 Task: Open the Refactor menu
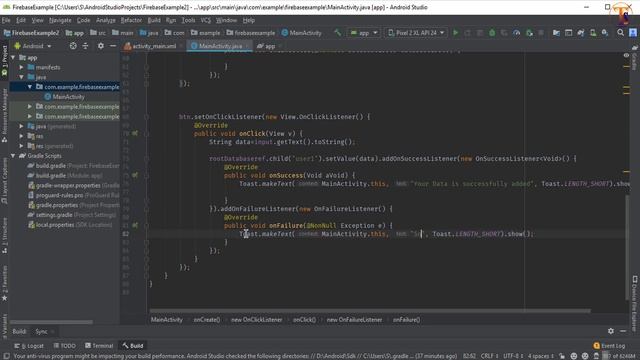[131, 20]
